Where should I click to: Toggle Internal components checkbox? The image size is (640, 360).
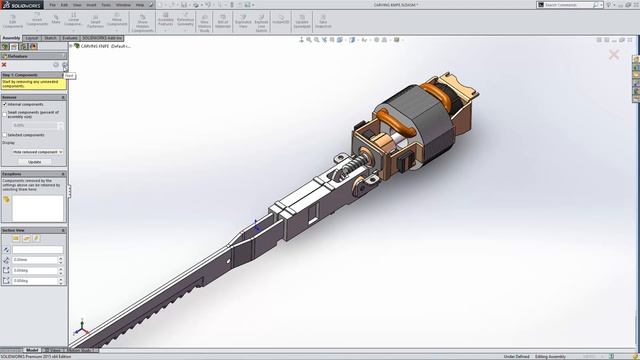pos(5,104)
